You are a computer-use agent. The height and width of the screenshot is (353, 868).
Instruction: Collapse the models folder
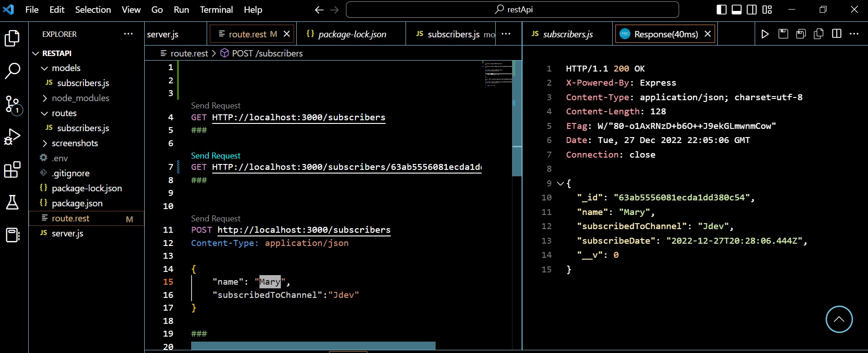point(44,68)
